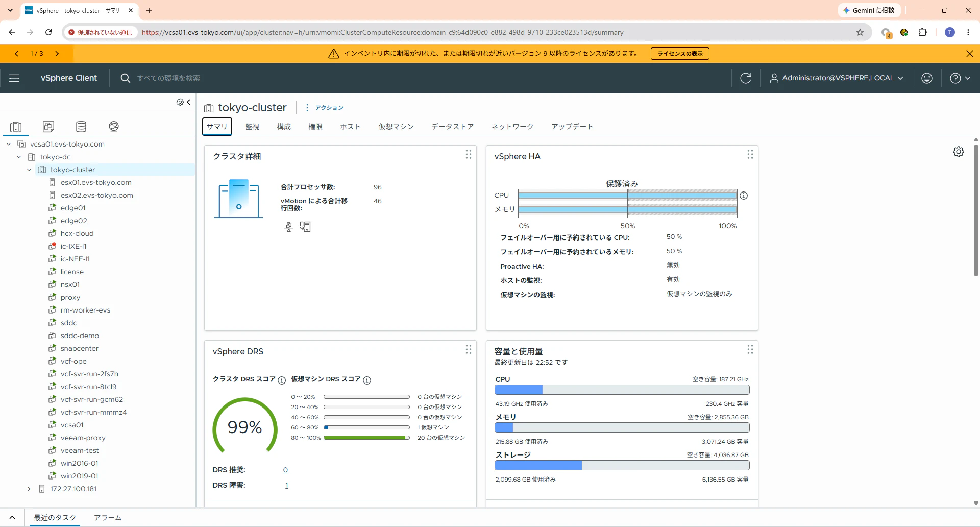
Task: Click the Gemini に相談 button
Action: tap(869, 10)
